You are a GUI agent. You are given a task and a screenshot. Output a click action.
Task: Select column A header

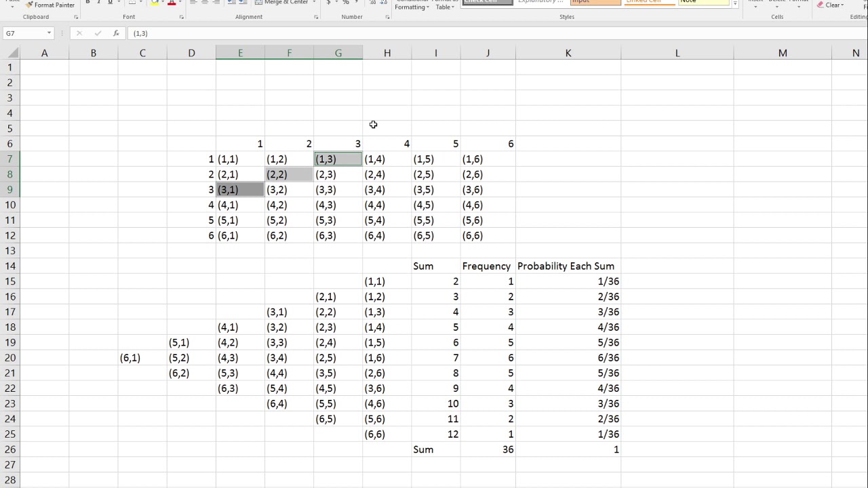click(x=45, y=53)
